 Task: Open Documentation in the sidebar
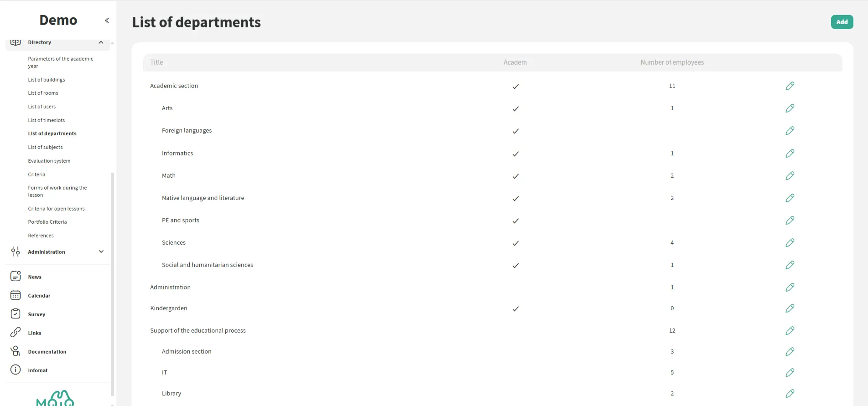click(x=47, y=352)
